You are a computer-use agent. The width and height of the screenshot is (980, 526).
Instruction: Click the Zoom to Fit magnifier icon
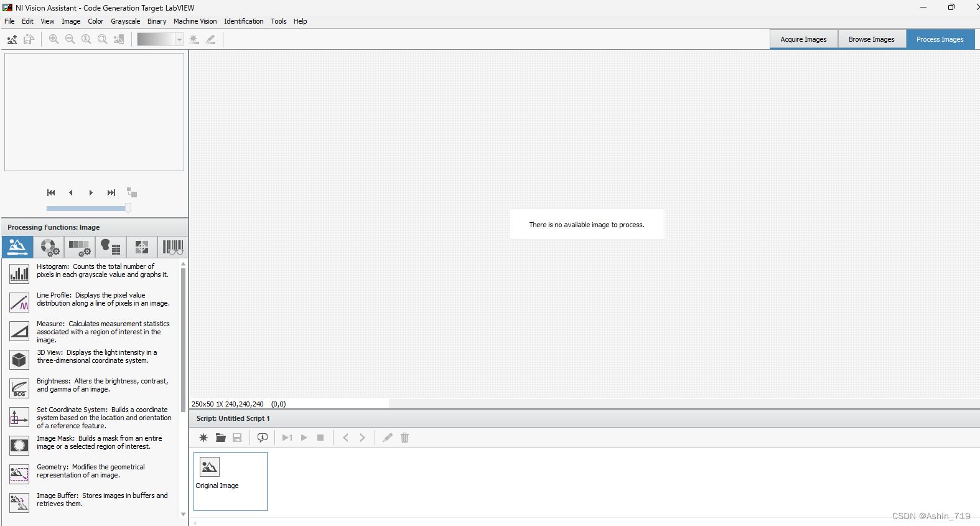pos(103,39)
